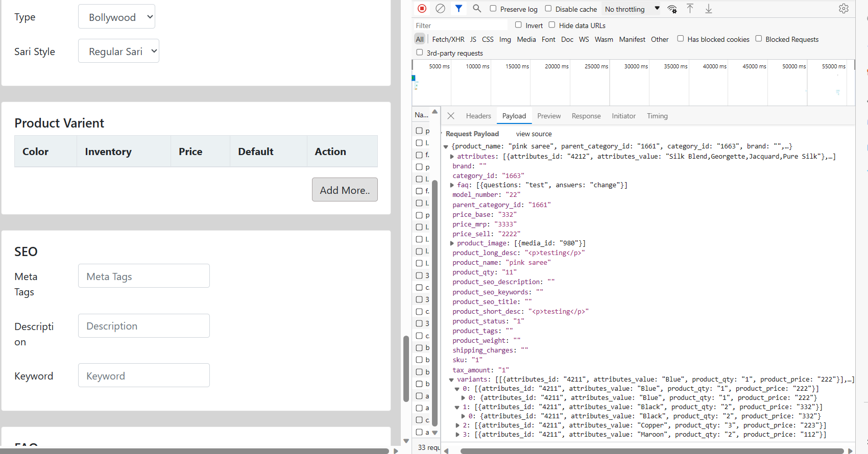Open network settings gear icon
The image size is (868, 454).
[x=843, y=8]
